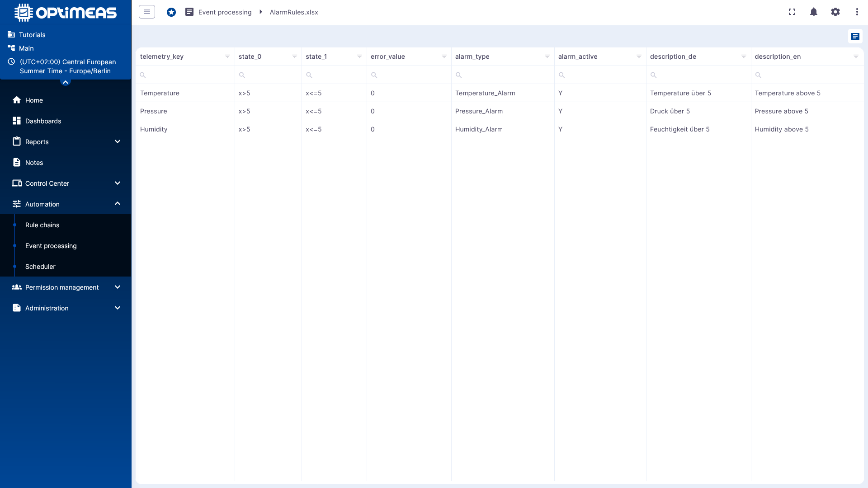Viewport: 868px width, 488px height.
Task: Click the star favorite icon in breadcrumb bar
Action: (x=171, y=12)
